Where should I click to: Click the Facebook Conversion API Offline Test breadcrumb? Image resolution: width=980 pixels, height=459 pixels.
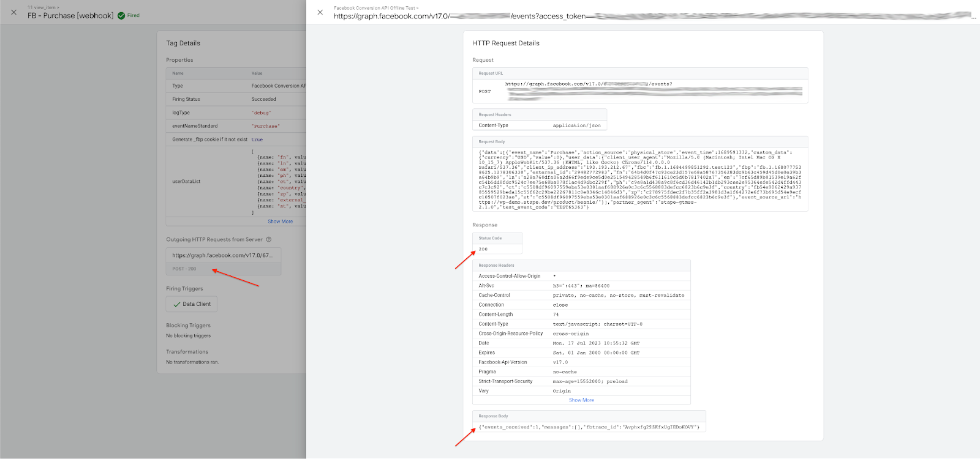tap(376, 8)
